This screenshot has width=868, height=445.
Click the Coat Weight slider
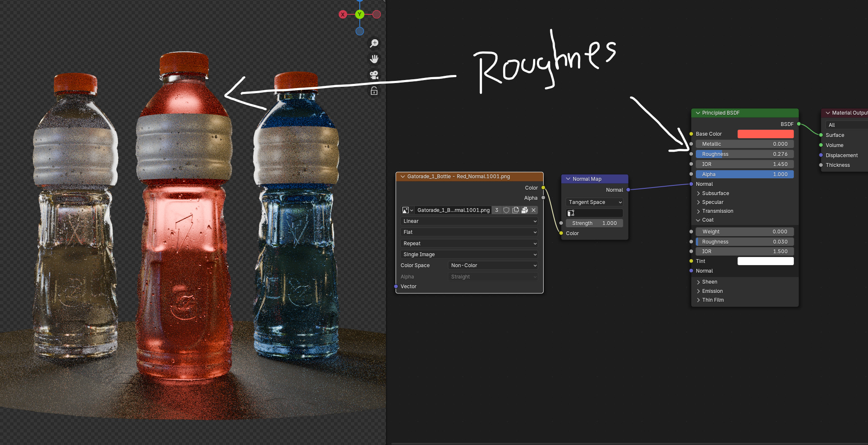tap(745, 232)
